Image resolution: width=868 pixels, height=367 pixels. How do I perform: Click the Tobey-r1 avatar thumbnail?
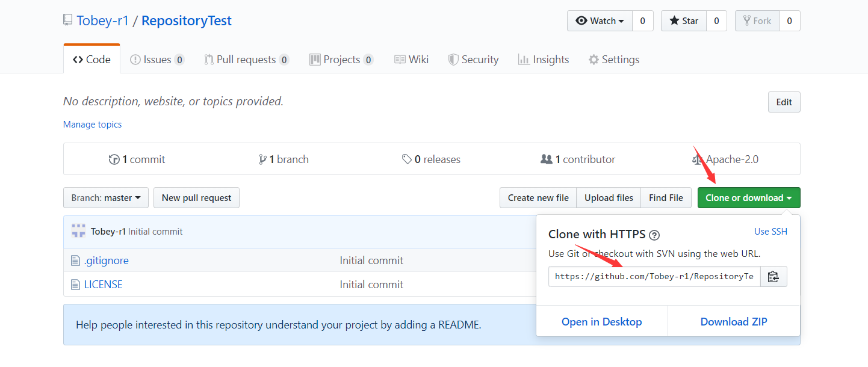point(78,231)
